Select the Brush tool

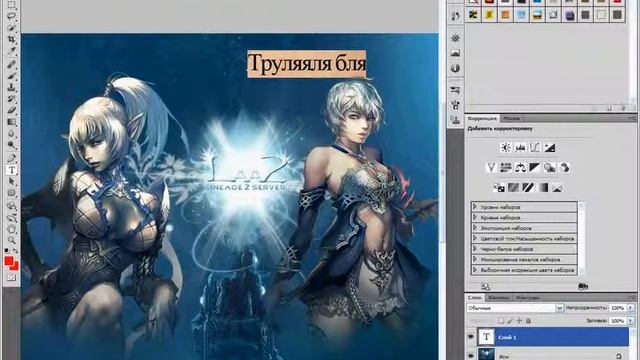[x=11, y=76]
